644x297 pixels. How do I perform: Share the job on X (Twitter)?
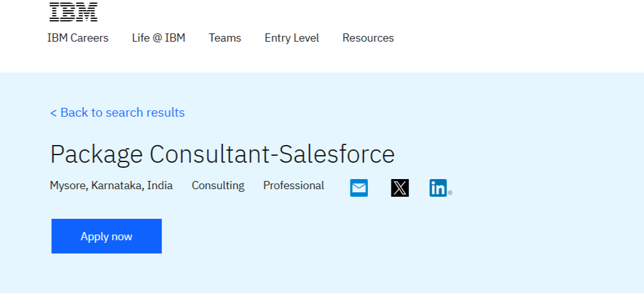[400, 188]
